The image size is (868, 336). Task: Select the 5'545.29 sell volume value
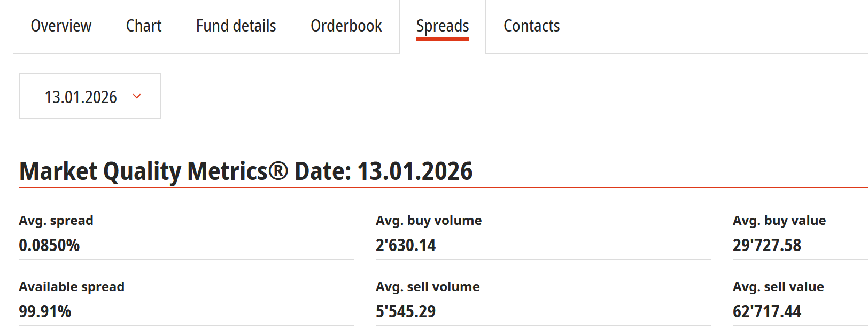[x=406, y=311]
